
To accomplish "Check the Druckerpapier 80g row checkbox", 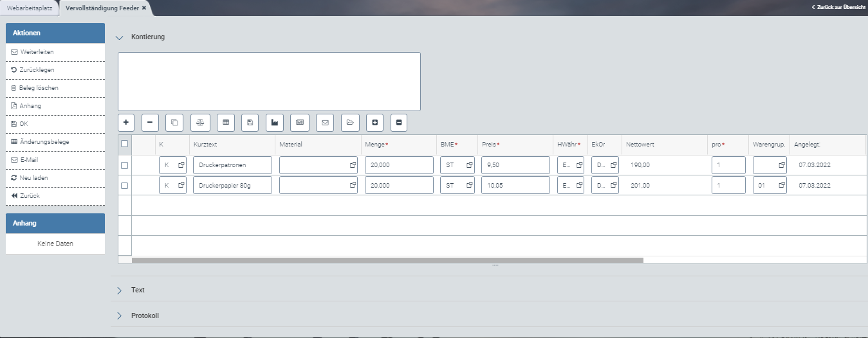I will coord(125,186).
